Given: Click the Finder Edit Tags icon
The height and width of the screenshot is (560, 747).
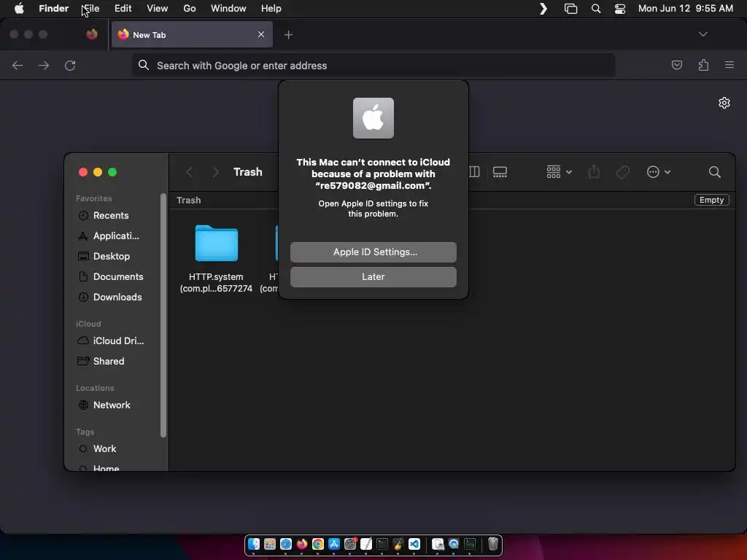Looking at the screenshot, I should tap(623, 172).
